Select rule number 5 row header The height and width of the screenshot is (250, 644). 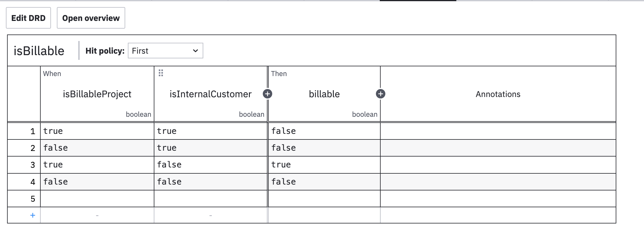(x=24, y=199)
